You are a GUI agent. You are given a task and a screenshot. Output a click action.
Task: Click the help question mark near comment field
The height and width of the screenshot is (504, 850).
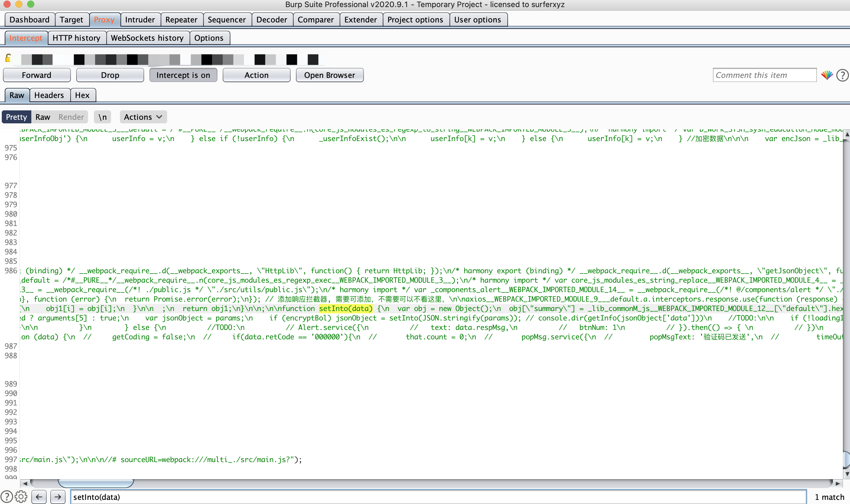[842, 75]
